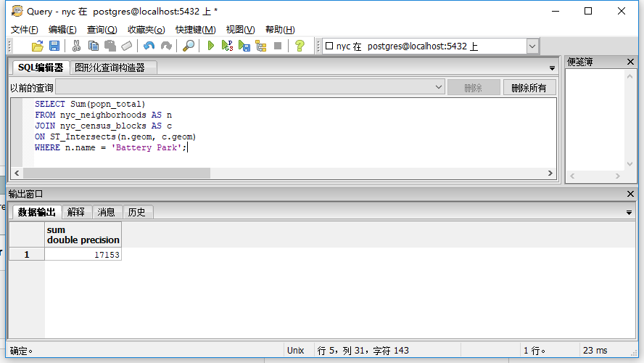Open the 编辑(E) menu
This screenshot has height=363, width=644.
pyautogui.click(x=62, y=30)
